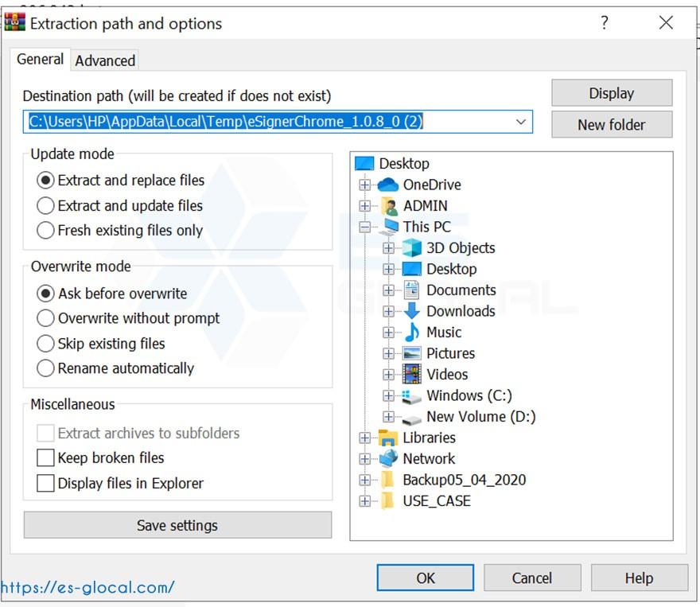700x607 pixels.
Task: Click the This PC computer icon
Action: tap(389, 227)
